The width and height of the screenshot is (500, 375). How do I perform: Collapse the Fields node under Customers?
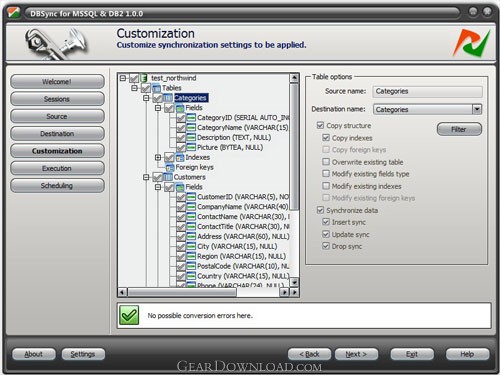tap(158, 187)
